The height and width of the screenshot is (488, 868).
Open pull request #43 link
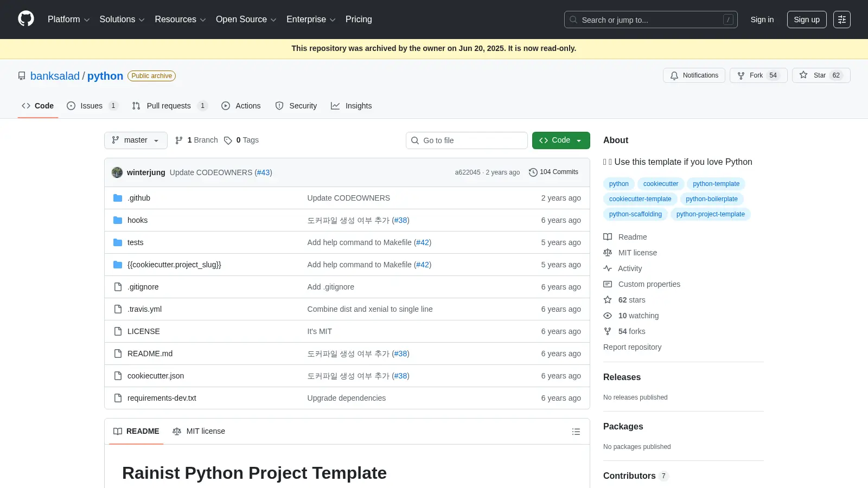pyautogui.click(x=264, y=172)
